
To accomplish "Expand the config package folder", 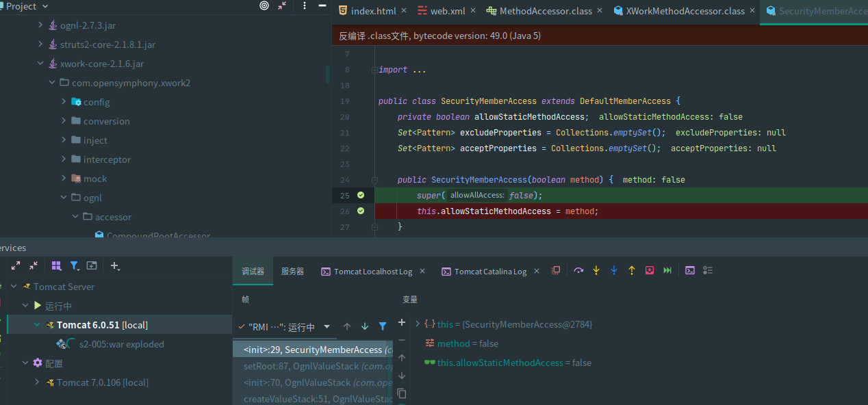I will (x=64, y=102).
